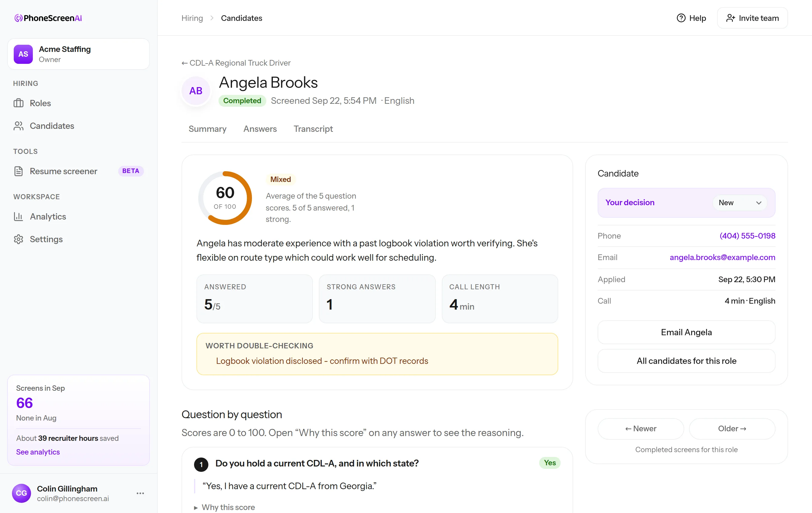The height and width of the screenshot is (513, 812).
Task: Click Candidates in the breadcrumb
Action: pos(242,18)
